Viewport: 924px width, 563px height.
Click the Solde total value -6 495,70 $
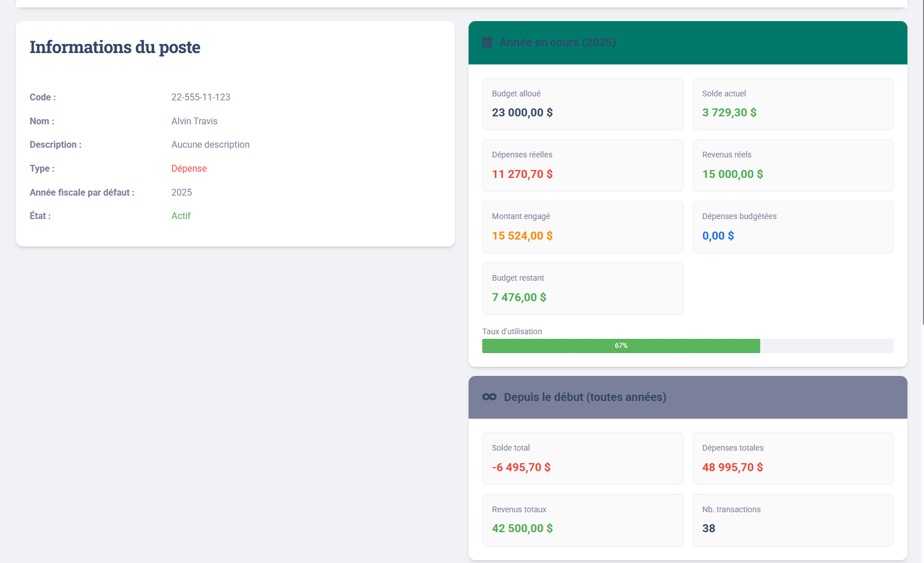pyautogui.click(x=521, y=468)
